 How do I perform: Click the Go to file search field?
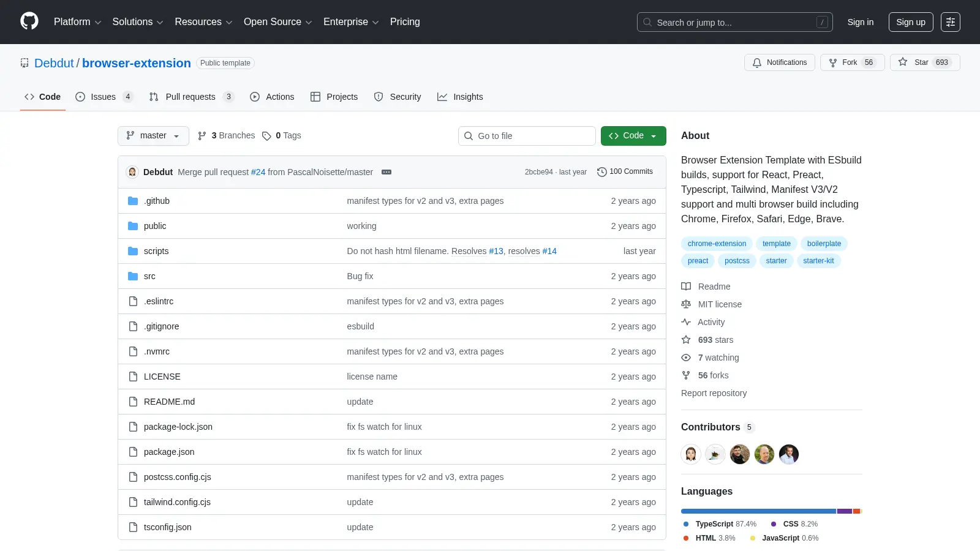tap(527, 136)
